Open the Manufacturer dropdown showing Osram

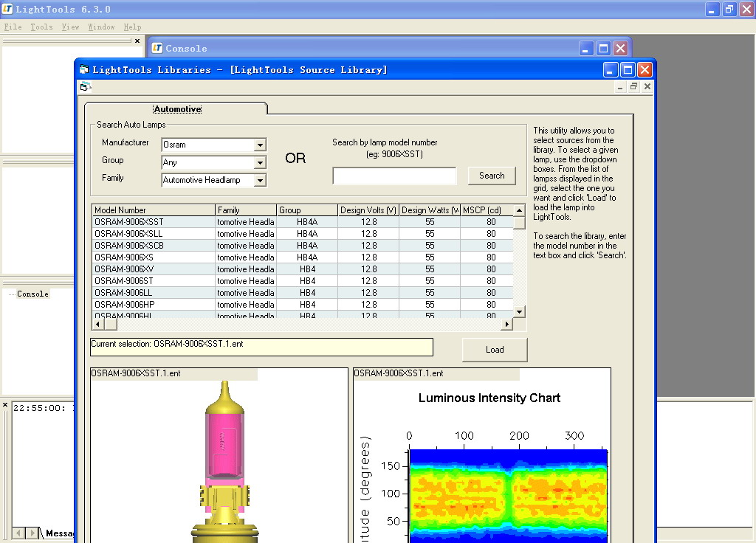coord(260,145)
